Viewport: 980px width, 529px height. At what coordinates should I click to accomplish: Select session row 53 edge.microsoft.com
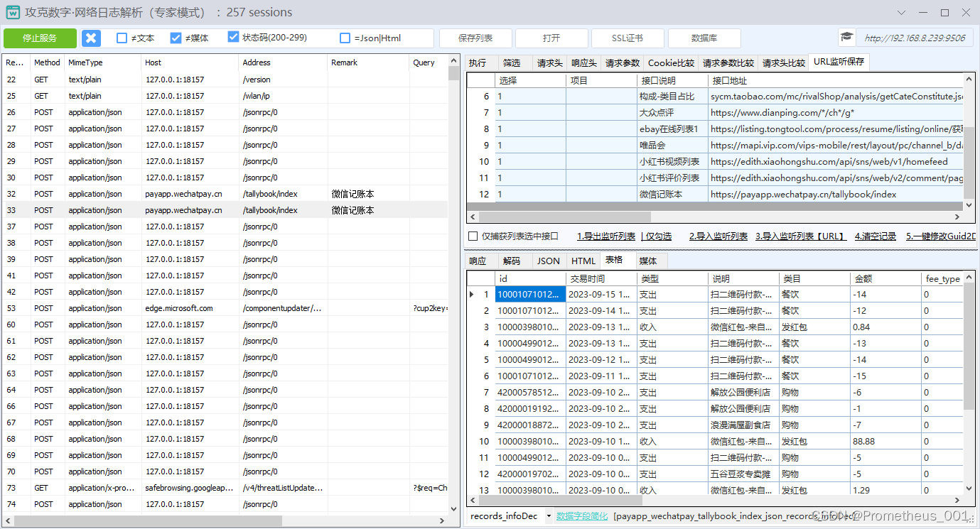pyautogui.click(x=225, y=308)
